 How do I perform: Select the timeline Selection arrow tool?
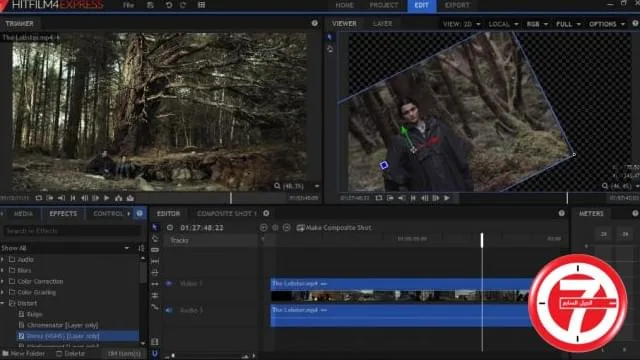coord(155,227)
